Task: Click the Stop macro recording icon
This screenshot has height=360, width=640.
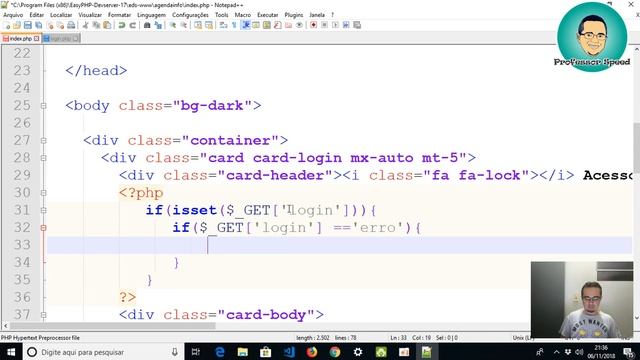Action: point(324,25)
